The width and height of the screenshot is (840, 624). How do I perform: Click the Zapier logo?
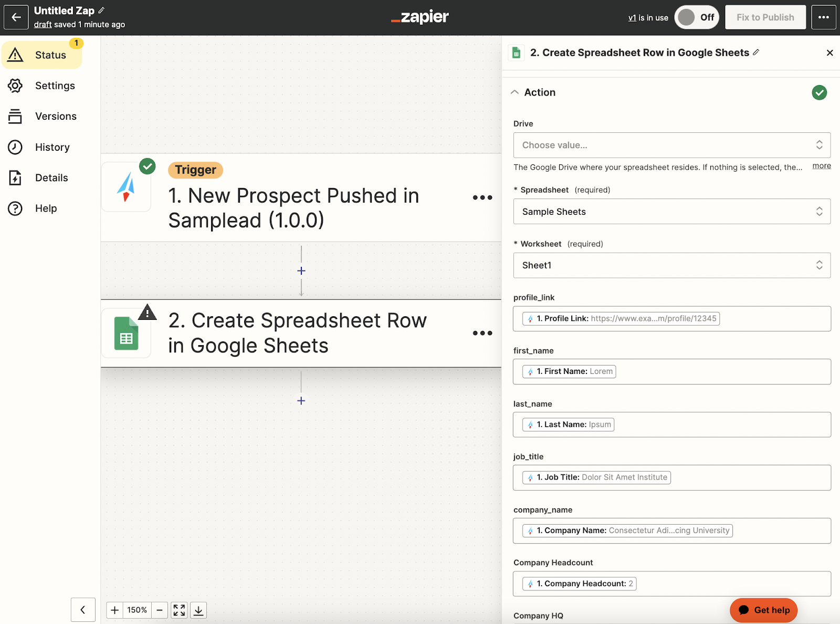click(x=420, y=17)
